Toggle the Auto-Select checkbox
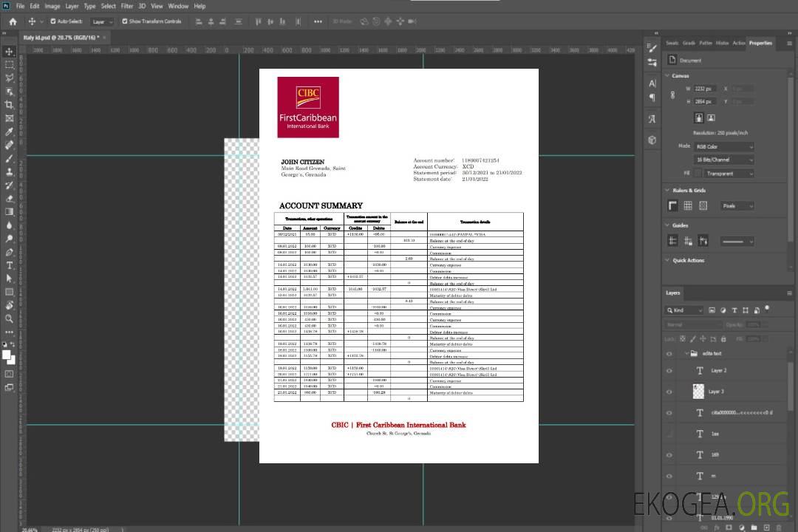Viewport: 798px width, 532px height. tap(53, 21)
